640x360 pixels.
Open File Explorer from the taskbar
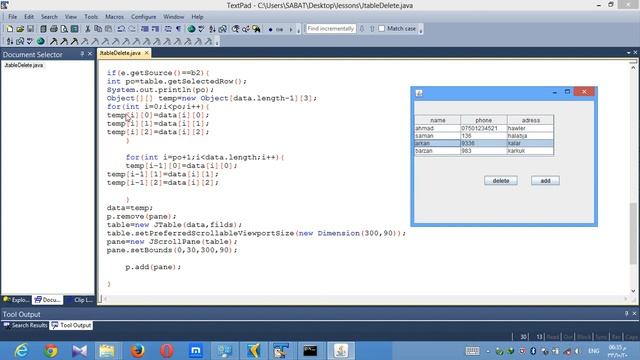click(107, 351)
